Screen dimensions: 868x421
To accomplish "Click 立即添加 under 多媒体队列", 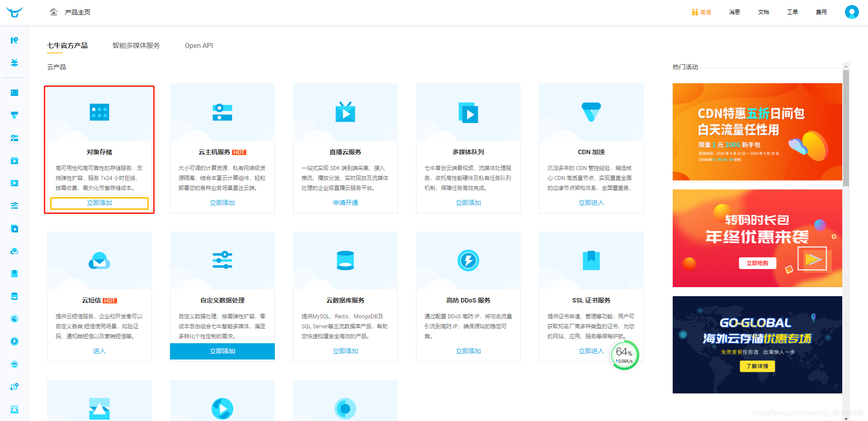I will pyautogui.click(x=468, y=203).
